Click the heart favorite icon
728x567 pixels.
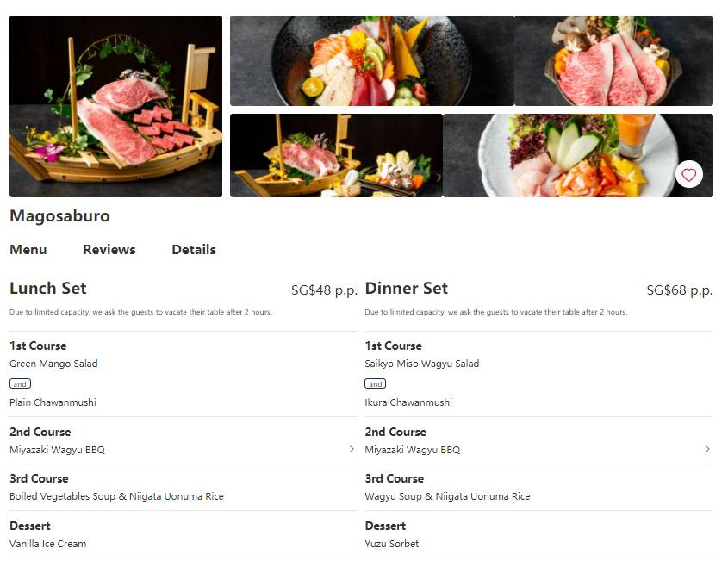click(688, 175)
